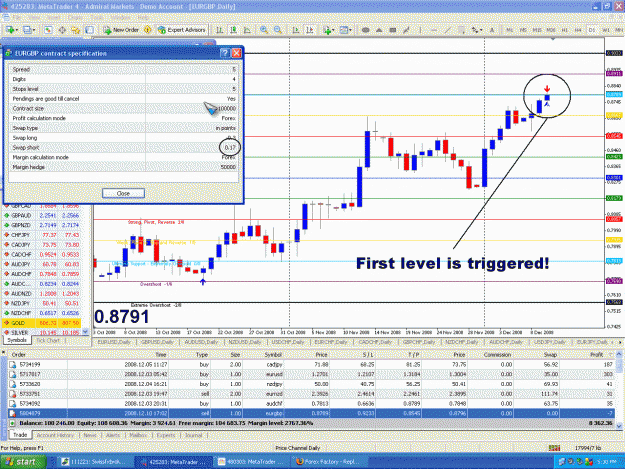Switch chart to W1 timeframe

(x=606, y=30)
